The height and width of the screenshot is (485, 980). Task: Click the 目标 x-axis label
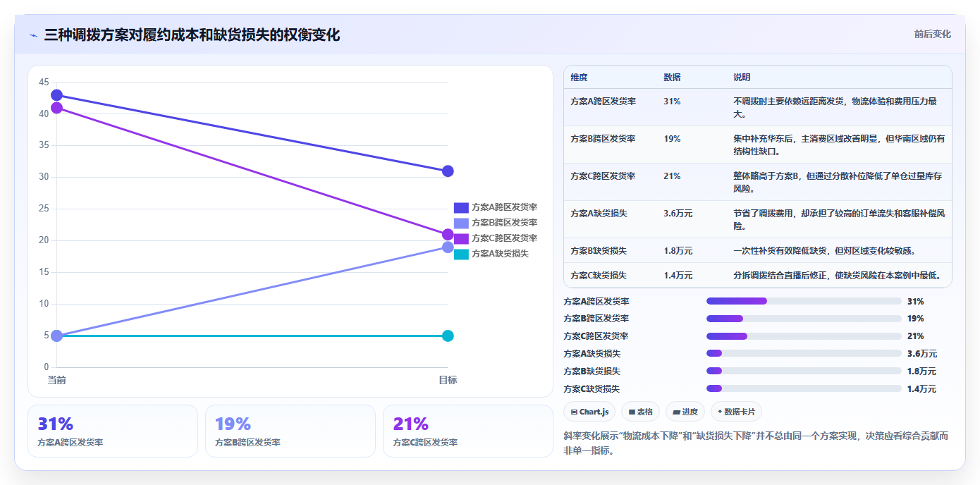tap(448, 380)
